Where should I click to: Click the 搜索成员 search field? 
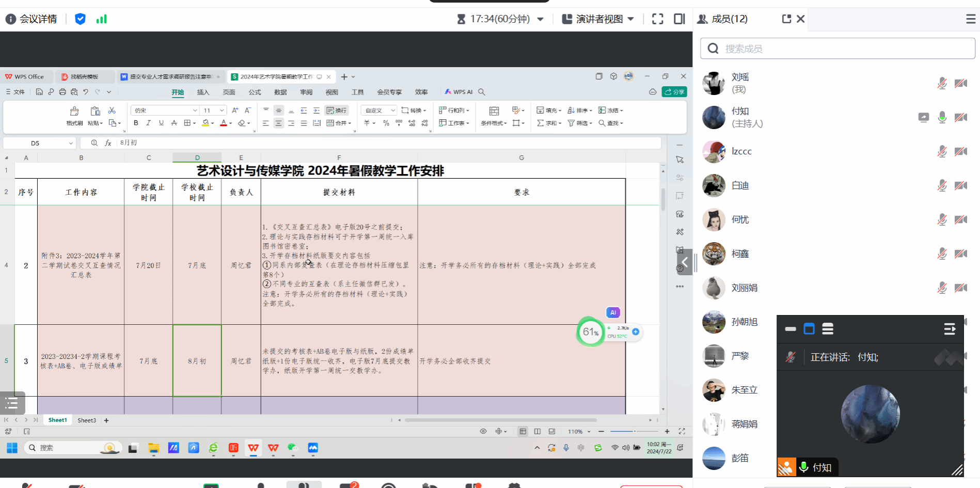pos(837,49)
